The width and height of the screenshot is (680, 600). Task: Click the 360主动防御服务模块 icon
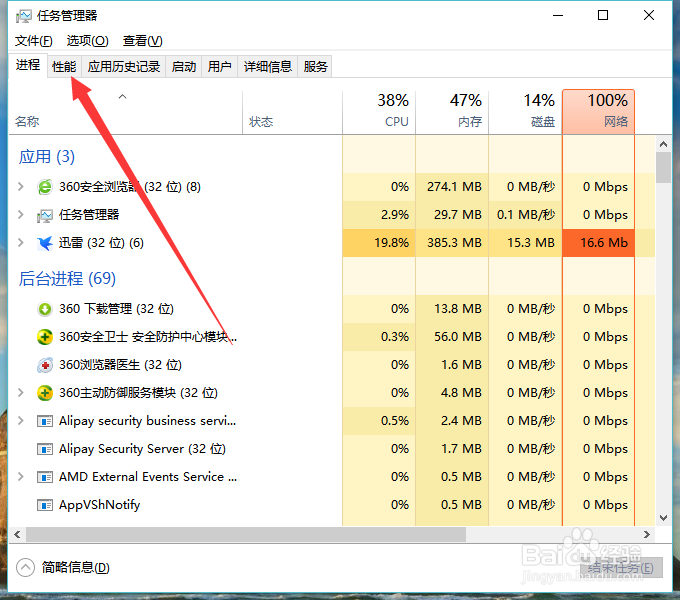pos(45,393)
